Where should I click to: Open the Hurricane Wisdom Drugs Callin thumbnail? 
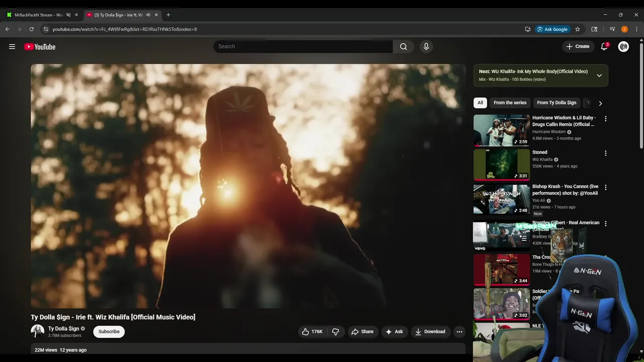pos(502,130)
